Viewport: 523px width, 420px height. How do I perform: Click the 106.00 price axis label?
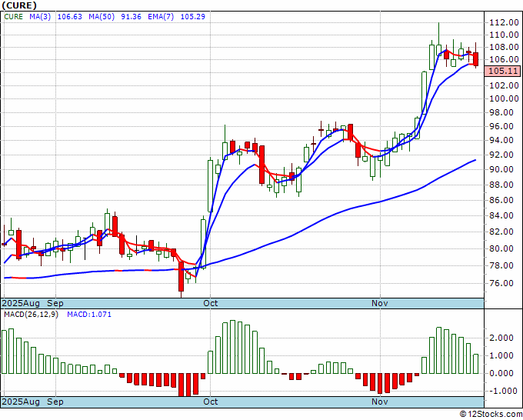click(504, 60)
